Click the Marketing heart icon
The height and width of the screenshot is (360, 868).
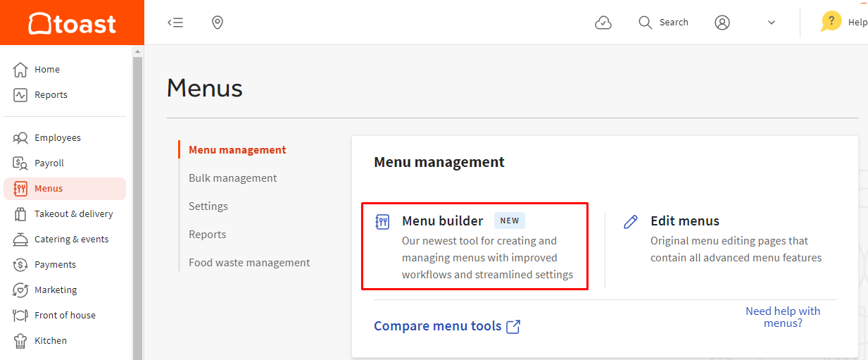pos(20,290)
